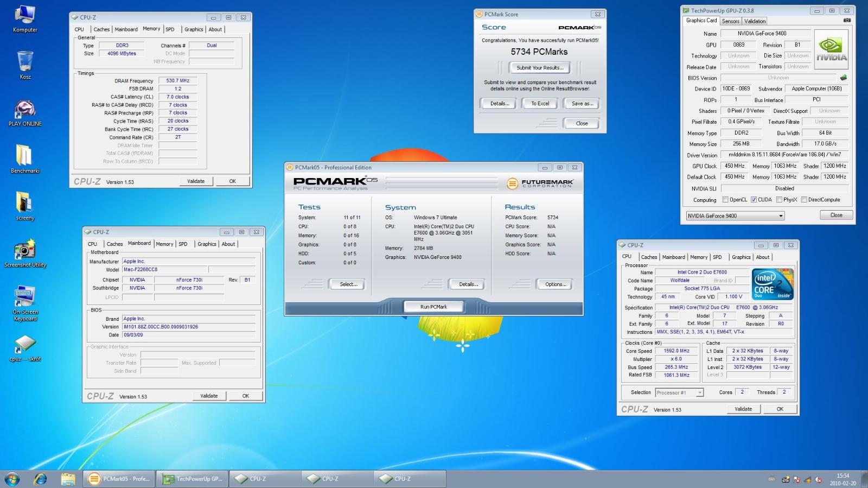Click GPU-Z camera screenshot icon
Viewport: 868px width, 488px height.
(847, 21)
